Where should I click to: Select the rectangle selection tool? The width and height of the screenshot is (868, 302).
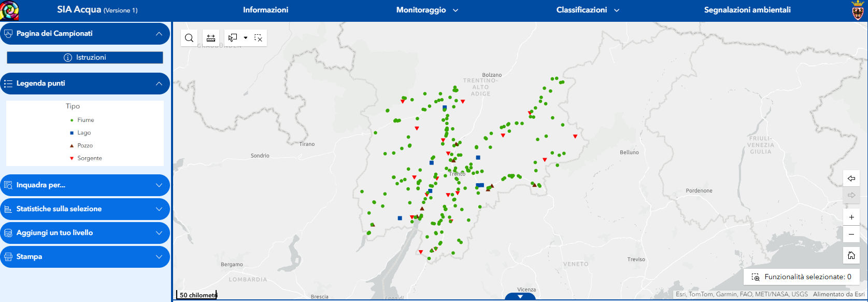click(233, 38)
